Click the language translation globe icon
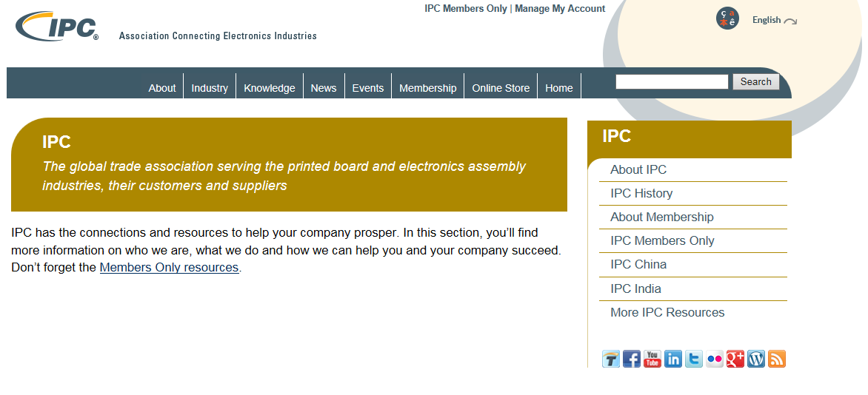Image resolution: width=868 pixels, height=395 pixels. 727,18
